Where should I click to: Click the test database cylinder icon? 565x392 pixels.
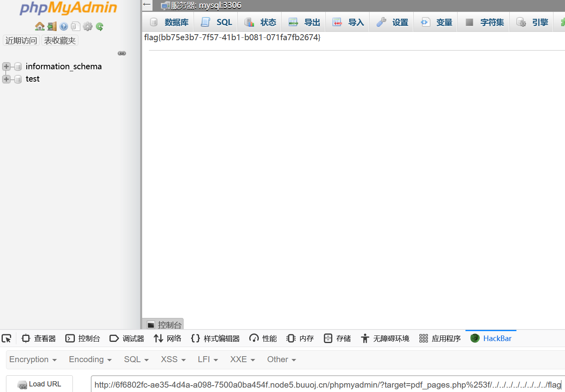pyautogui.click(x=18, y=79)
